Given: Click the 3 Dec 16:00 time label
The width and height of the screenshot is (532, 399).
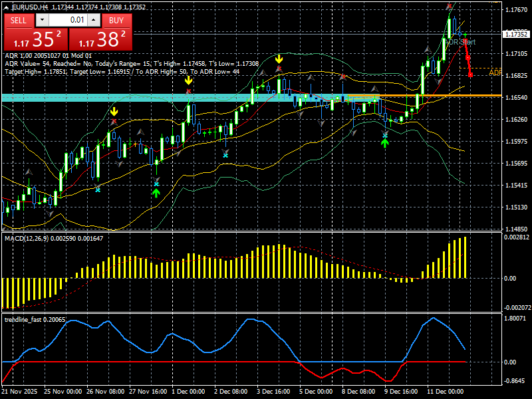Looking at the screenshot, I should click(x=273, y=392).
